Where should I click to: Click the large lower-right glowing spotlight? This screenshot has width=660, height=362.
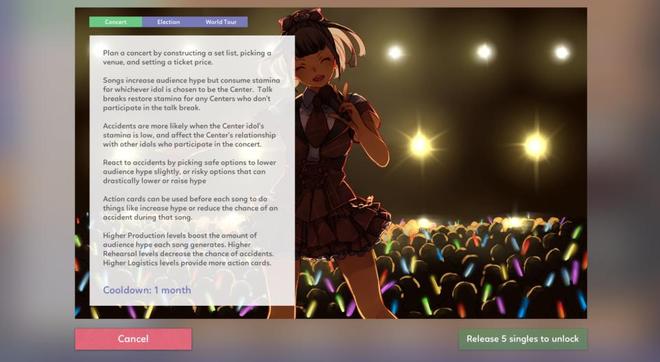(535, 146)
